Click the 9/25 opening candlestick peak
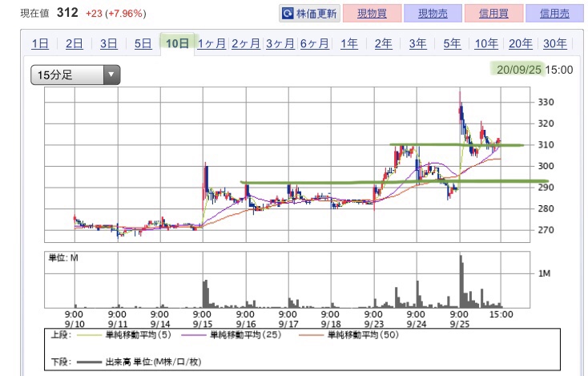This screenshot has height=376, width=588. click(x=460, y=93)
